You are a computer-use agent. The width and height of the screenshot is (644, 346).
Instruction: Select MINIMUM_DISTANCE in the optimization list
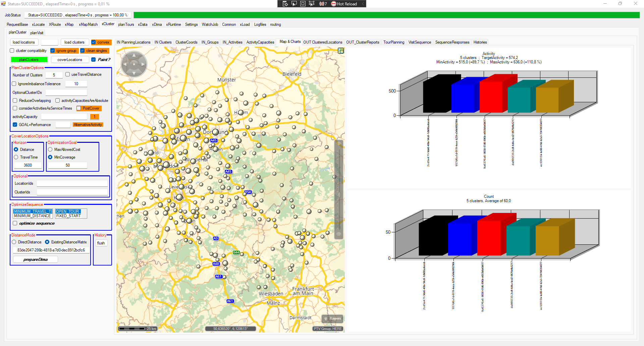pyautogui.click(x=32, y=216)
